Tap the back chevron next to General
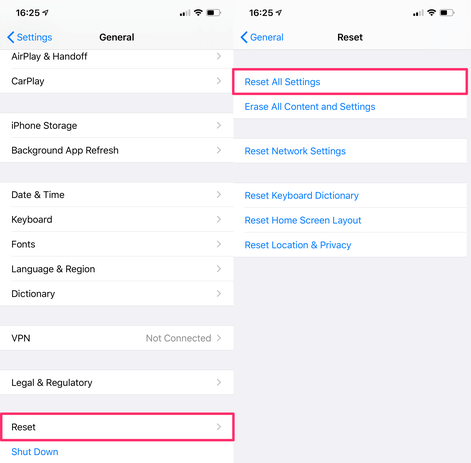Image resolution: width=471 pixels, height=463 pixels. pos(244,37)
